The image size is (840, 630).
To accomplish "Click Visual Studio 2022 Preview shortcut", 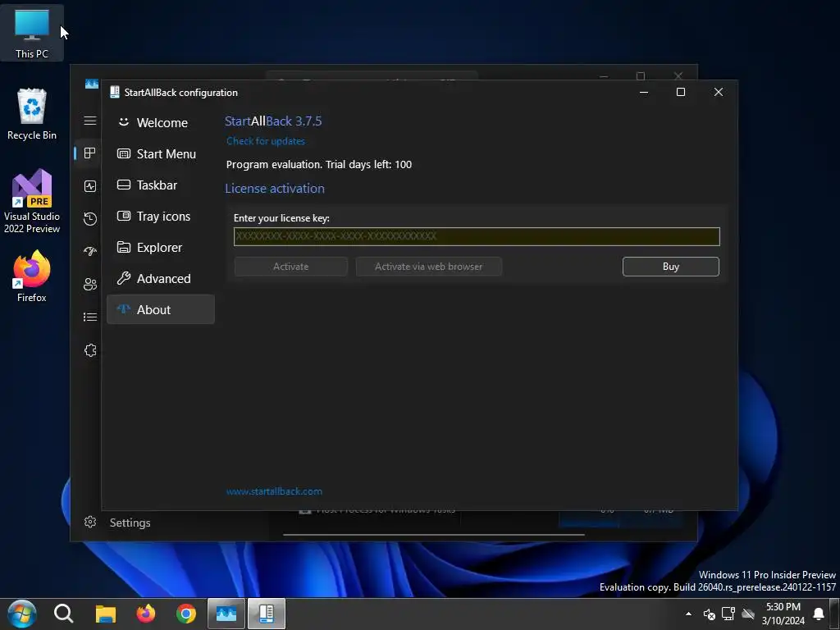I will tap(32, 201).
